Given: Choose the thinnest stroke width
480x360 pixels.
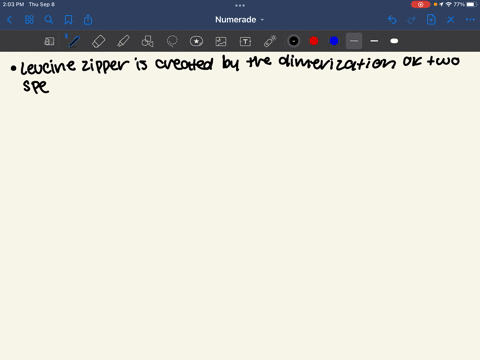Looking at the screenshot, I should point(354,41).
